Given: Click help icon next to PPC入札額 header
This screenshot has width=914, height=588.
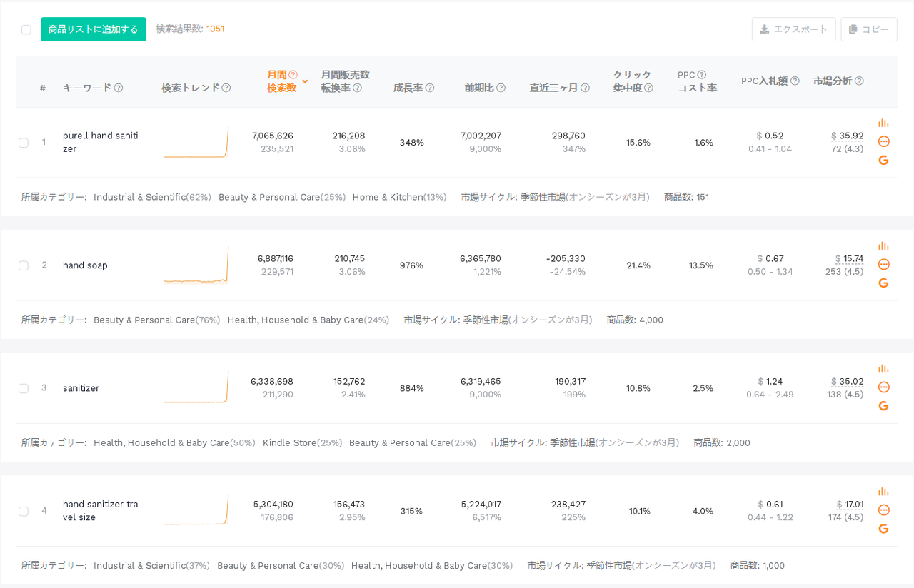Looking at the screenshot, I should pyautogui.click(x=795, y=81).
